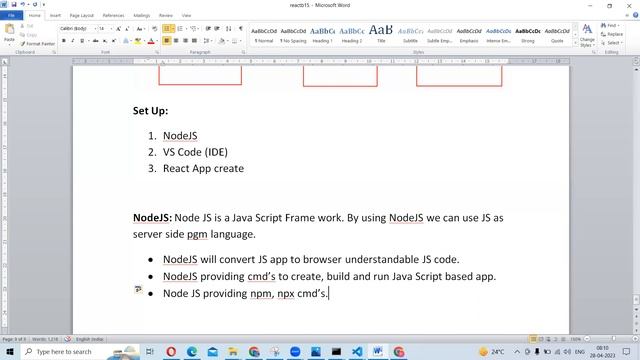Apply the Title style
This screenshot has width=640, height=360.
coord(381,36)
